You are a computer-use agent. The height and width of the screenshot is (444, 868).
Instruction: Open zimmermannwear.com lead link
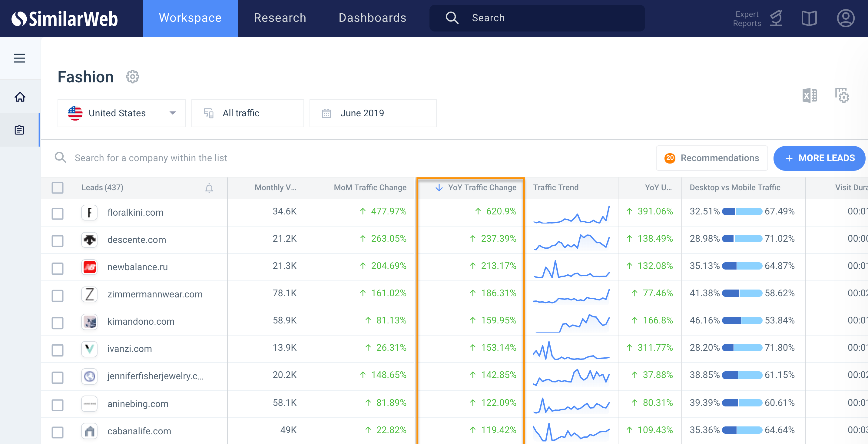pyautogui.click(x=155, y=294)
